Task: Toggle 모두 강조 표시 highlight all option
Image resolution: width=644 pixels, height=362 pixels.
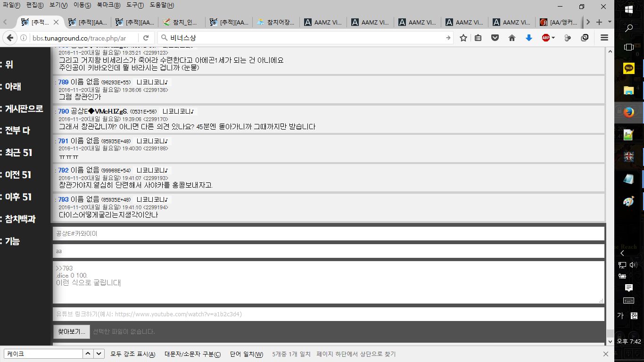Action: [x=132, y=354]
